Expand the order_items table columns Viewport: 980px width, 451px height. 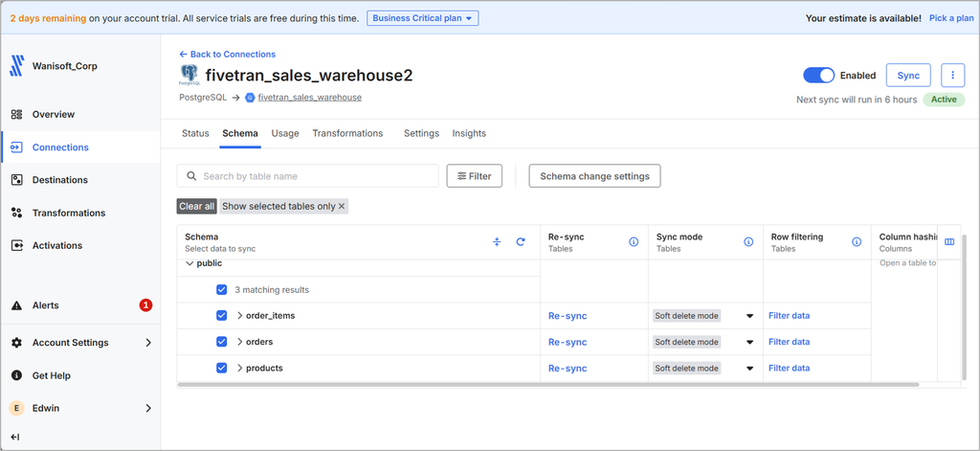pyautogui.click(x=239, y=316)
